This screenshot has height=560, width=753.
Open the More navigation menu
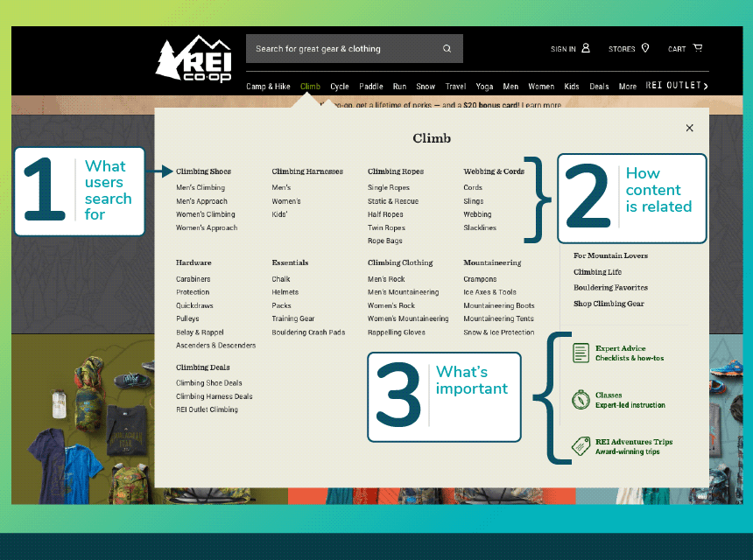pos(627,87)
